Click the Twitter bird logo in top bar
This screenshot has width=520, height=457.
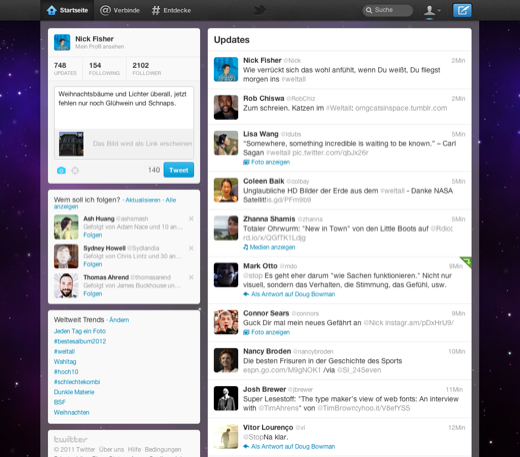pos(259,10)
